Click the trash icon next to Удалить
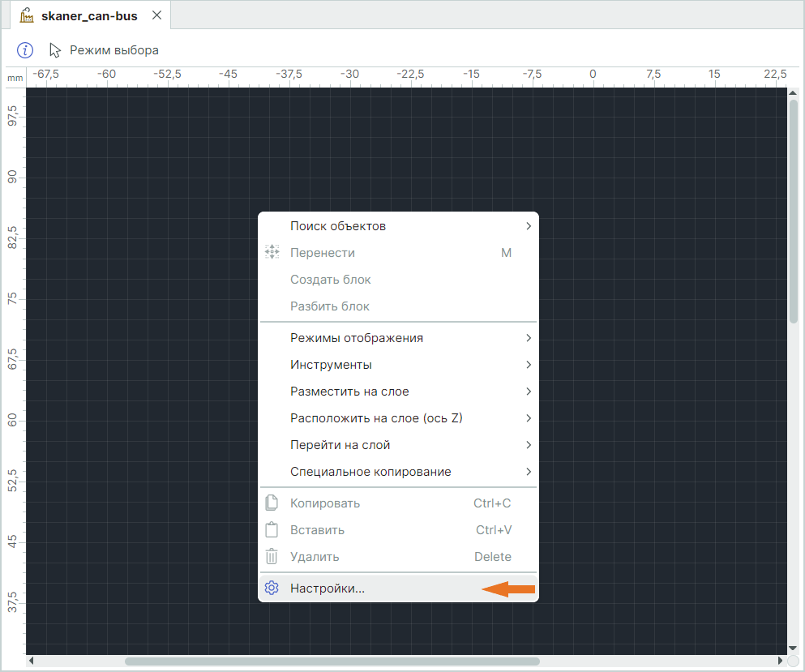805x672 pixels. click(272, 557)
